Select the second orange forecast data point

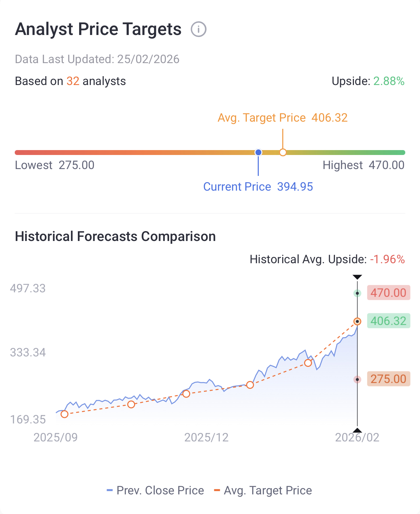pos(131,404)
